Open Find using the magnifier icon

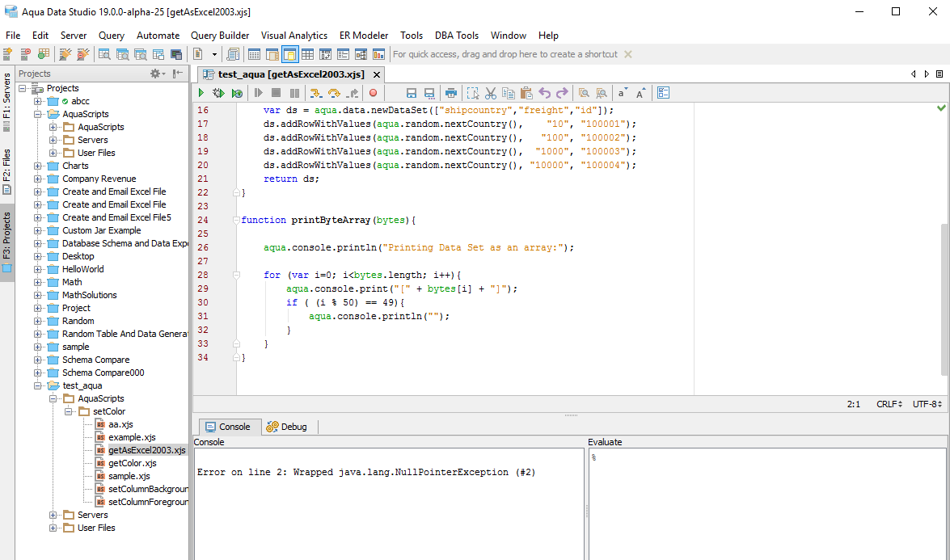(x=584, y=93)
